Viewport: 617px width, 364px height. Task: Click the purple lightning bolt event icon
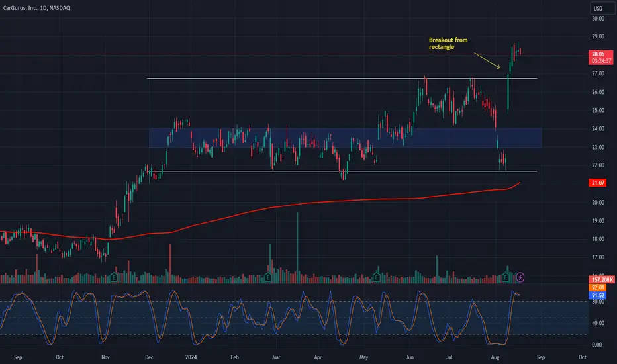tap(520, 277)
